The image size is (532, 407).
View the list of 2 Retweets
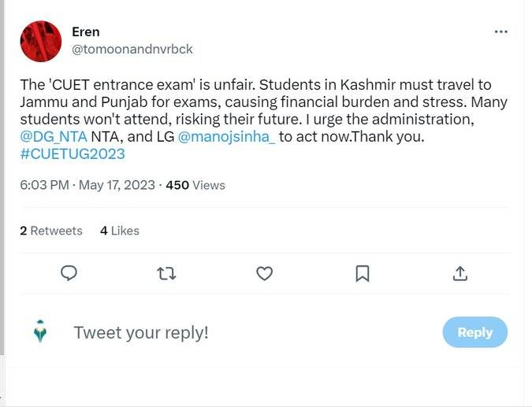pos(51,231)
